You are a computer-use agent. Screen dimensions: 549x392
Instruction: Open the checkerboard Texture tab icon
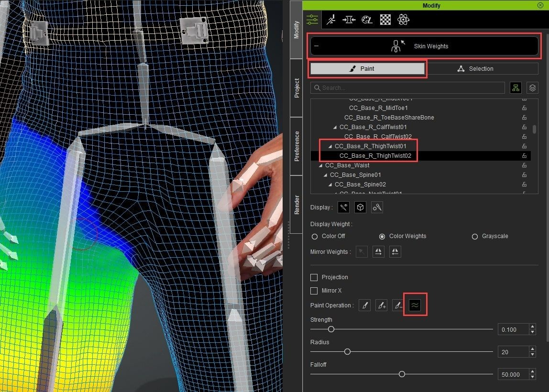point(385,20)
